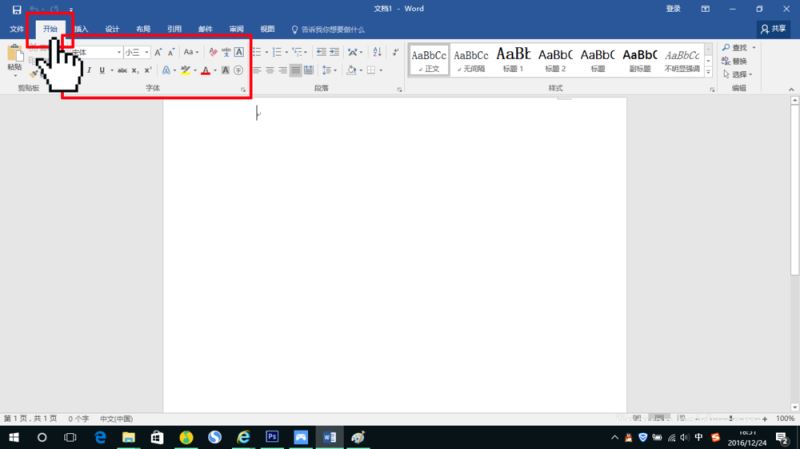Select the Heading 1 style
Screen dimensions: 800x449
pyautogui.click(x=513, y=60)
